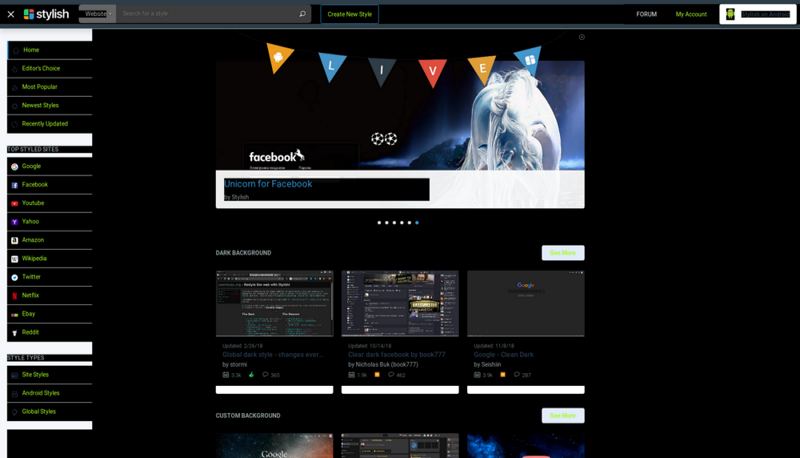This screenshot has width=800, height=458.
Task: Click the Android Styles icon
Action: (x=15, y=394)
